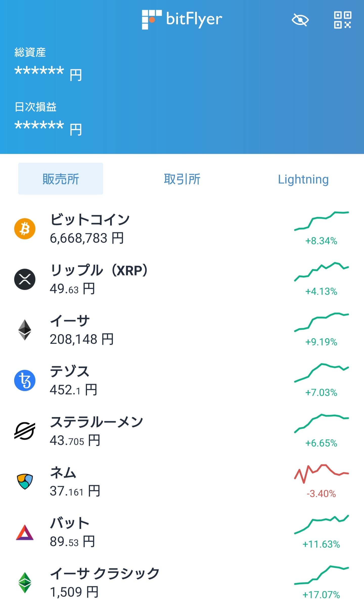
Task: View Bitcoin +8.34% sparkline chart
Action: click(321, 221)
